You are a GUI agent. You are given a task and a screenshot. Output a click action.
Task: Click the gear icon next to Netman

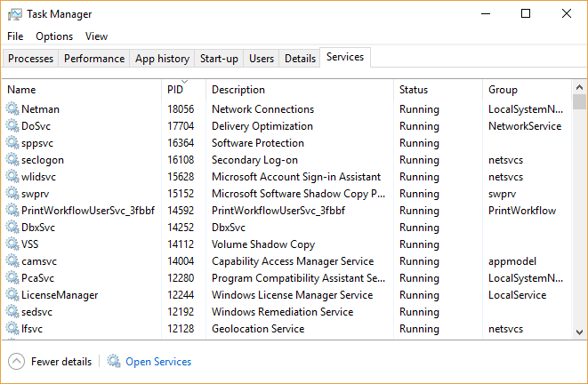pos(12,109)
